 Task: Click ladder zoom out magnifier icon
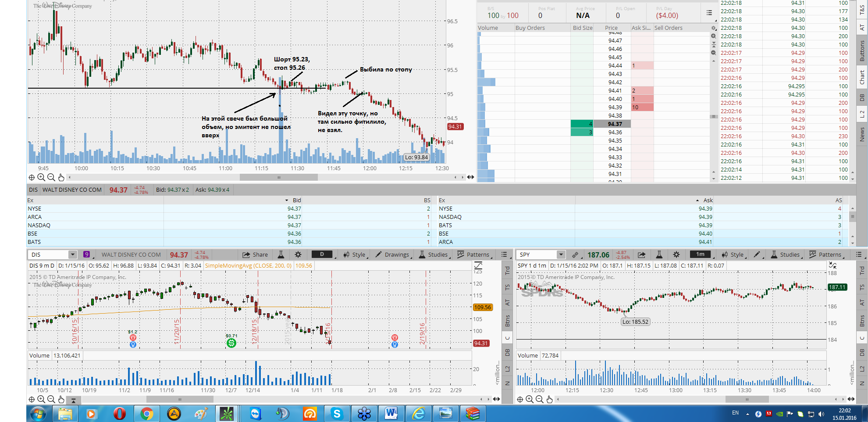tap(713, 53)
